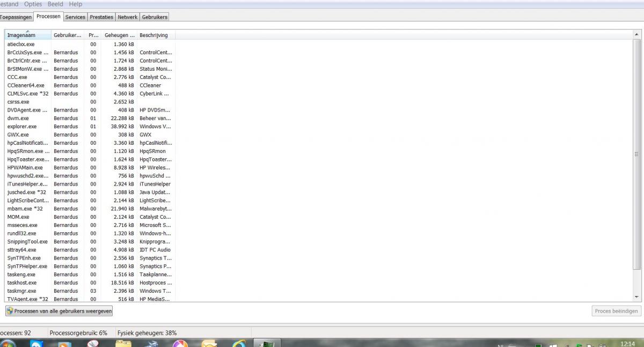The width and height of the screenshot is (644, 347).
Task: Select the LightScribeCont... process name
Action: click(28, 201)
